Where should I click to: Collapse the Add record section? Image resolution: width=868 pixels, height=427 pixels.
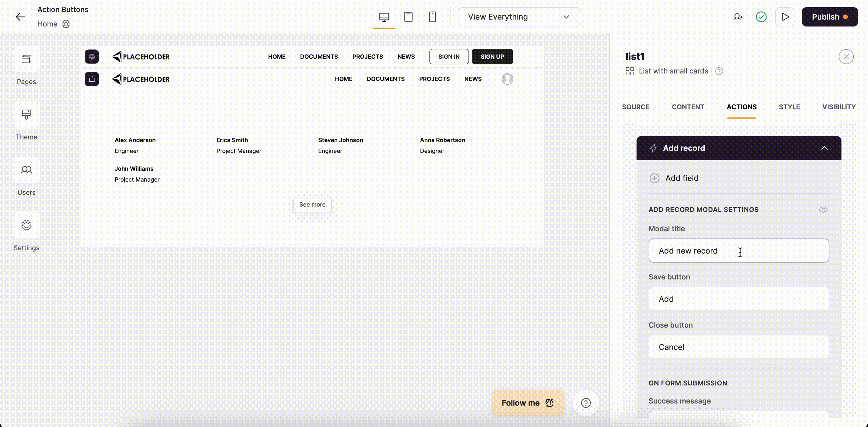[x=825, y=148]
